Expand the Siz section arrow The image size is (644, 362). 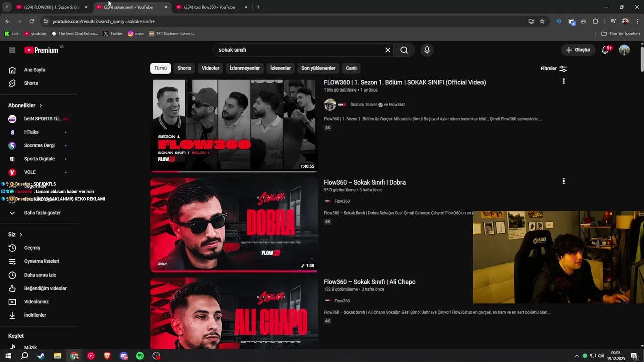21,235
